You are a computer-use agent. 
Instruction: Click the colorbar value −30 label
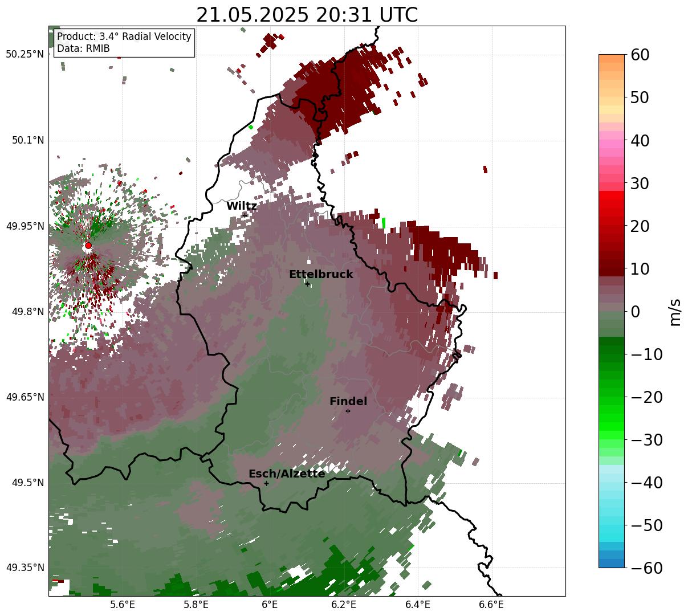point(646,440)
